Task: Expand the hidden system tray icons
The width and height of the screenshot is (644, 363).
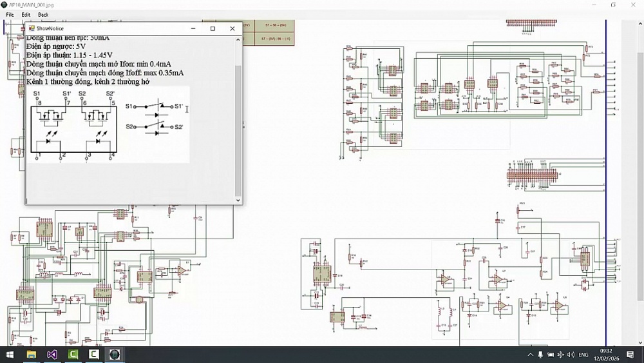Action: point(530,355)
